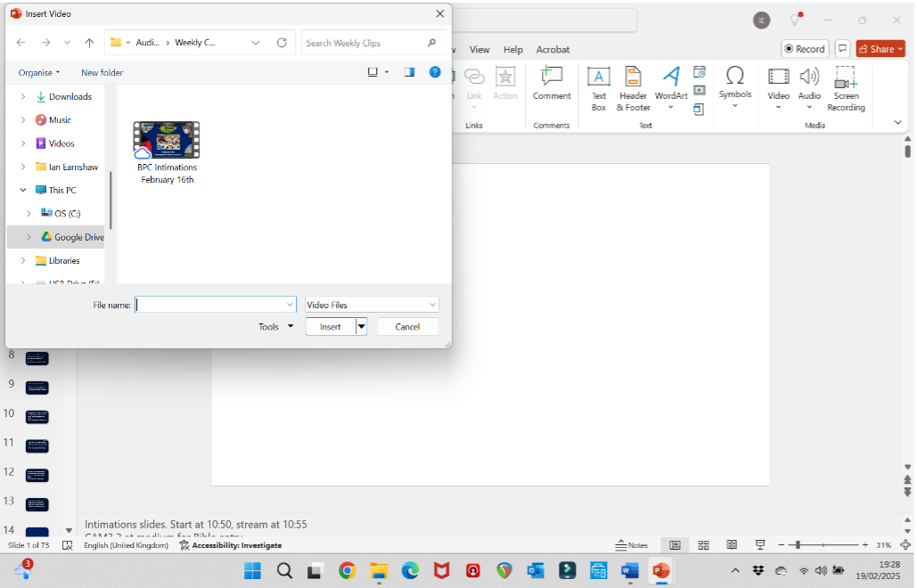Image resolution: width=917 pixels, height=588 pixels.
Task: Go forward in the Insert Video dialog
Action: click(x=45, y=42)
